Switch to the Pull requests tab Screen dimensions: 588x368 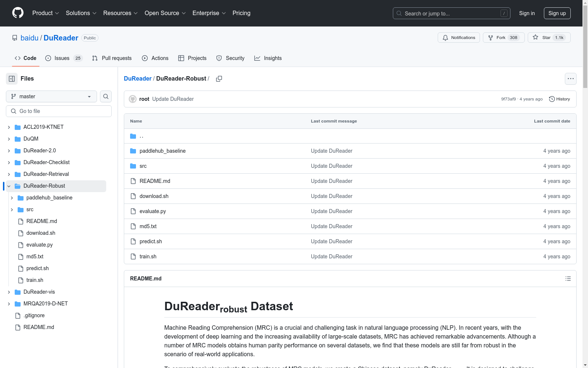pos(112,58)
